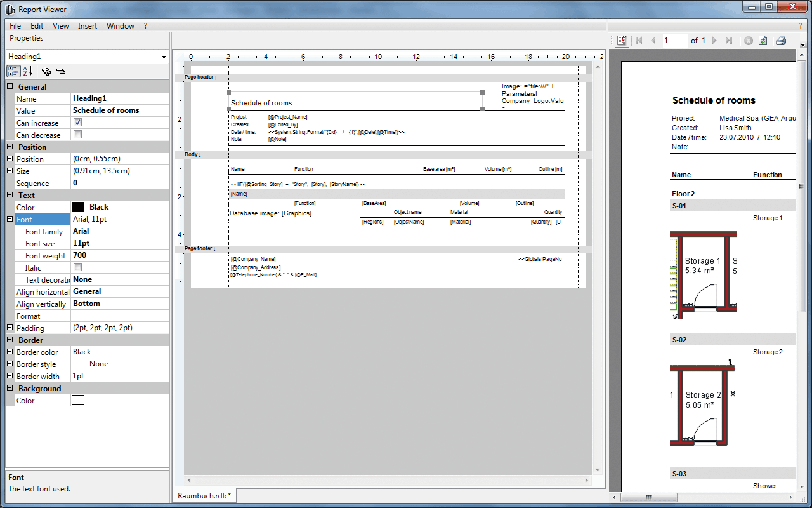Screen dimensions: 812x508
Task: Stop rendering the report preview
Action: (749, 40)
